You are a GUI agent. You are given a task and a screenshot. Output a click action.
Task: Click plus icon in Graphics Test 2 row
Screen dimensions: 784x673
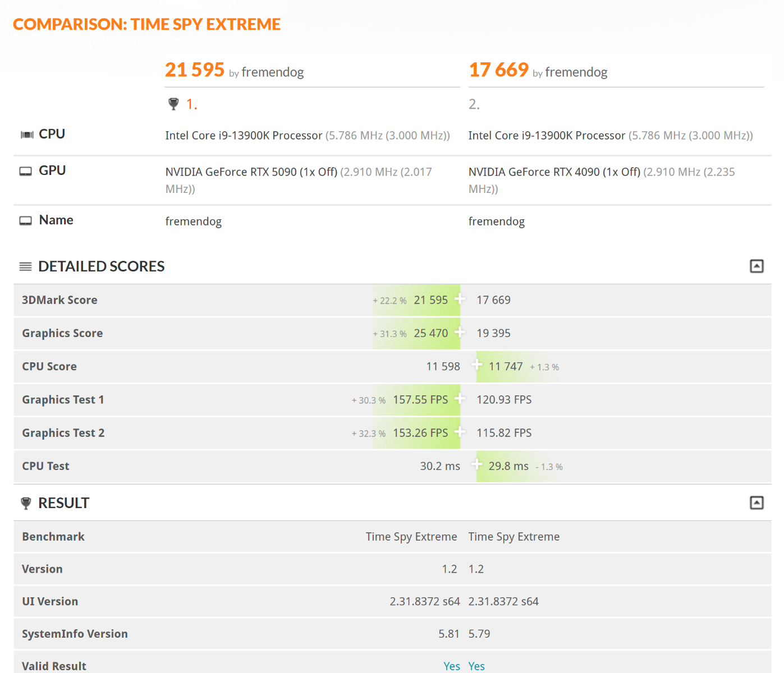coord(460,432)
